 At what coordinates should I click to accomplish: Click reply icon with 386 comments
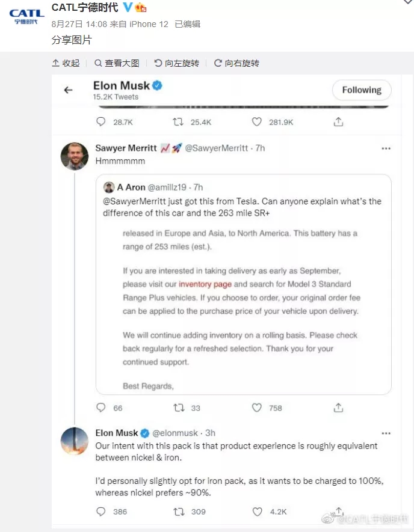pyautogui.click(x=101, y=512)
